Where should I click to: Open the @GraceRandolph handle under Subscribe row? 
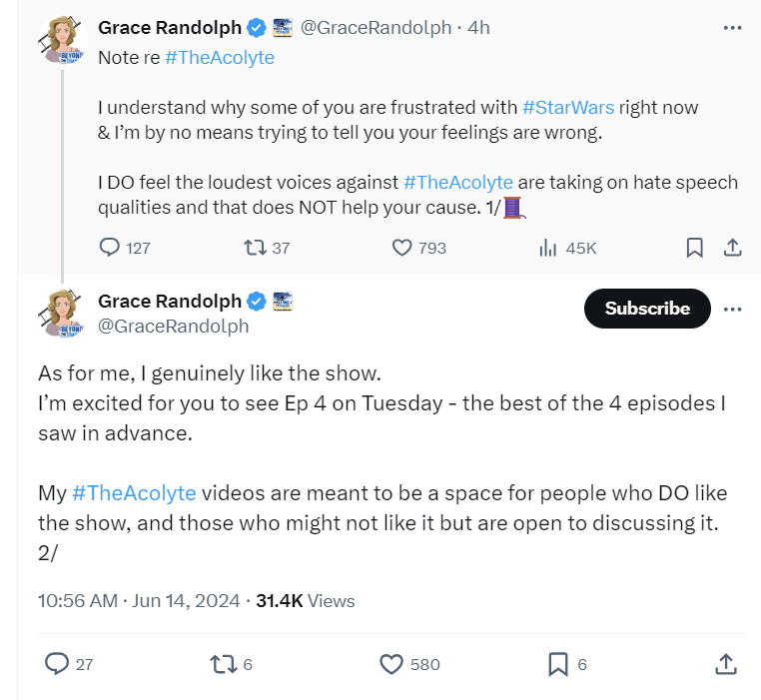click(x=173, y=327)
